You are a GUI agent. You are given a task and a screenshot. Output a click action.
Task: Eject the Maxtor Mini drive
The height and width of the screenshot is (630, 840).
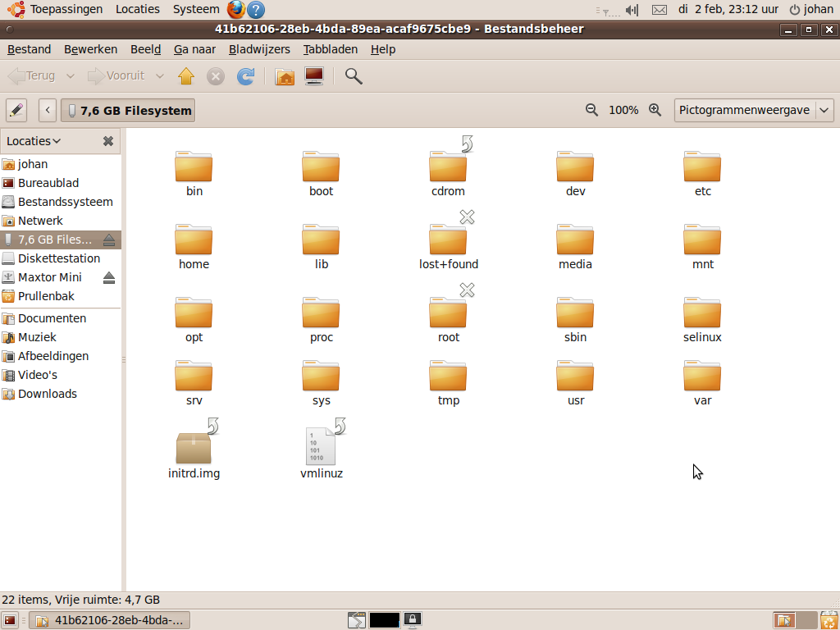109,278
